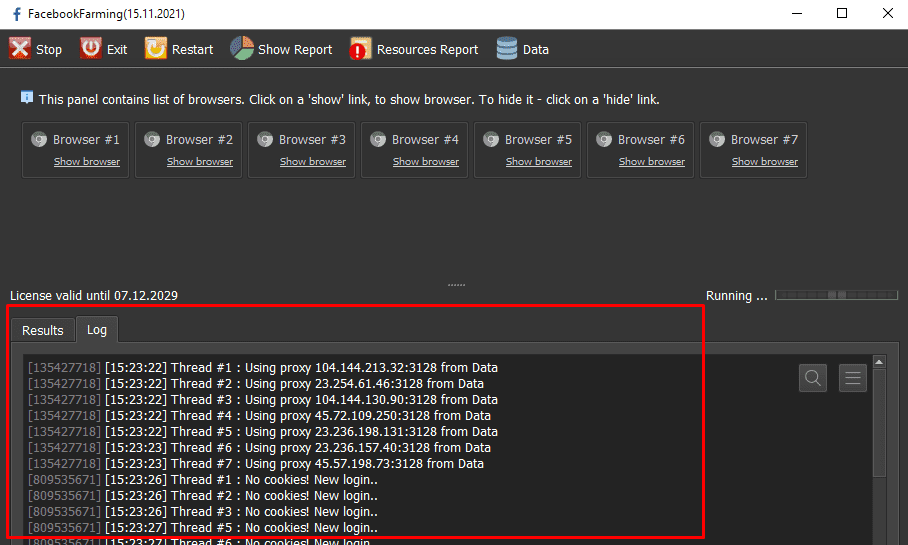The height and width of the screenshot is (545, 908).
Task: Click the Data toolbar label
Action: click(x=536, y=50)
